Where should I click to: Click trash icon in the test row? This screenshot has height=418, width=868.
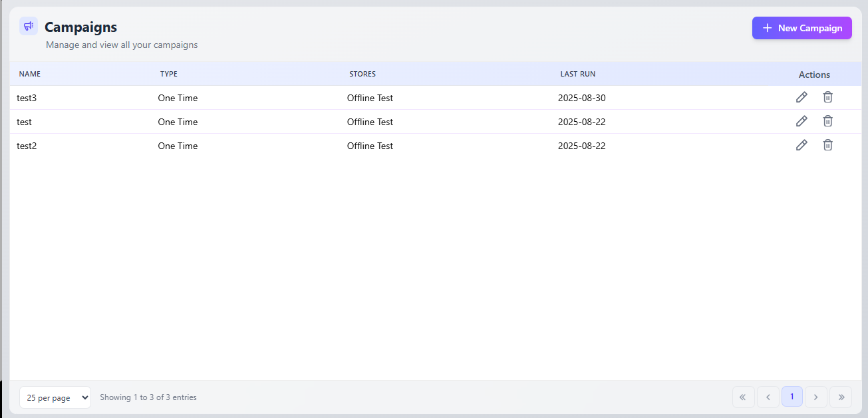pos(827,121)
